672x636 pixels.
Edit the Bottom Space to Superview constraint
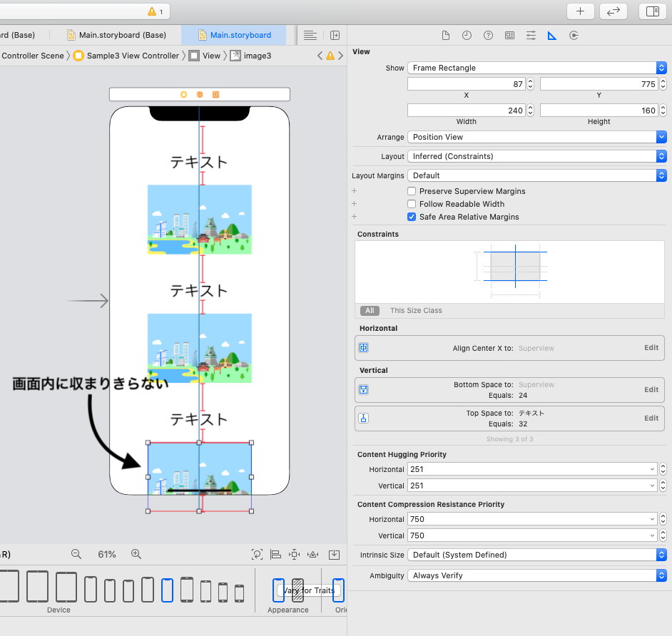[x=651, y=390]
